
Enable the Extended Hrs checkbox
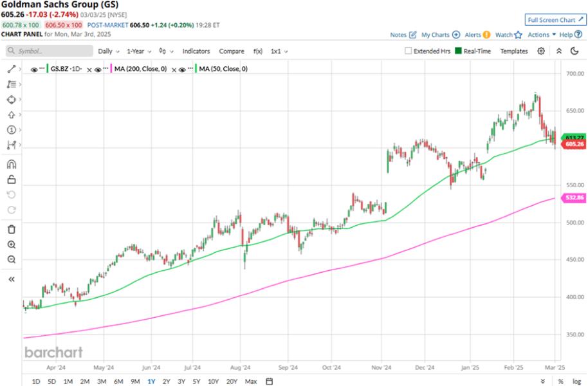(408, 51)
